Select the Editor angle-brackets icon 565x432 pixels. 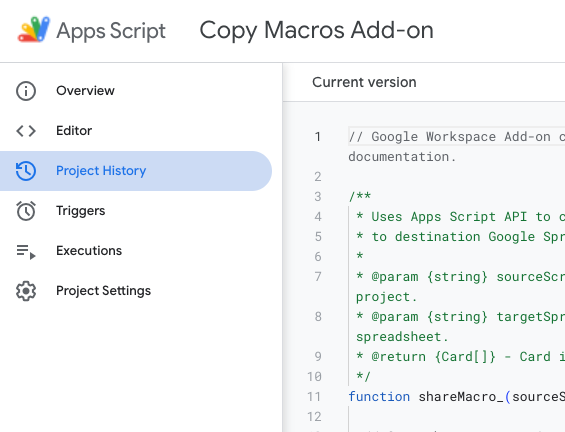(26, 131)
